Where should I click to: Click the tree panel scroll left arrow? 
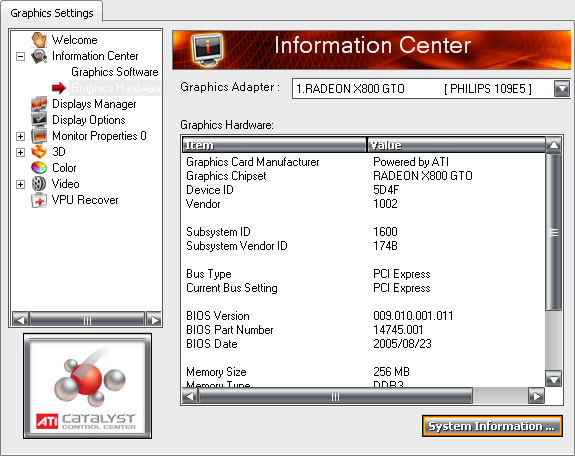(x=21, y=320)
